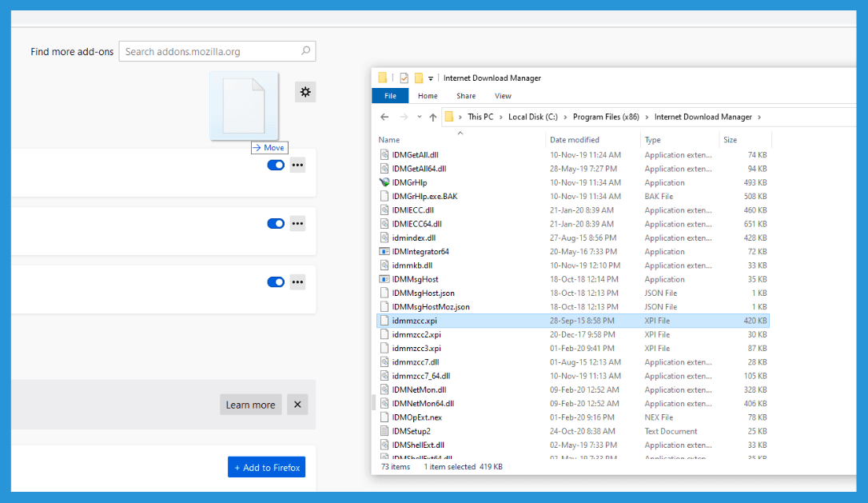
Task: Open the add-ons gear settings menu
Action: (305, 92)
